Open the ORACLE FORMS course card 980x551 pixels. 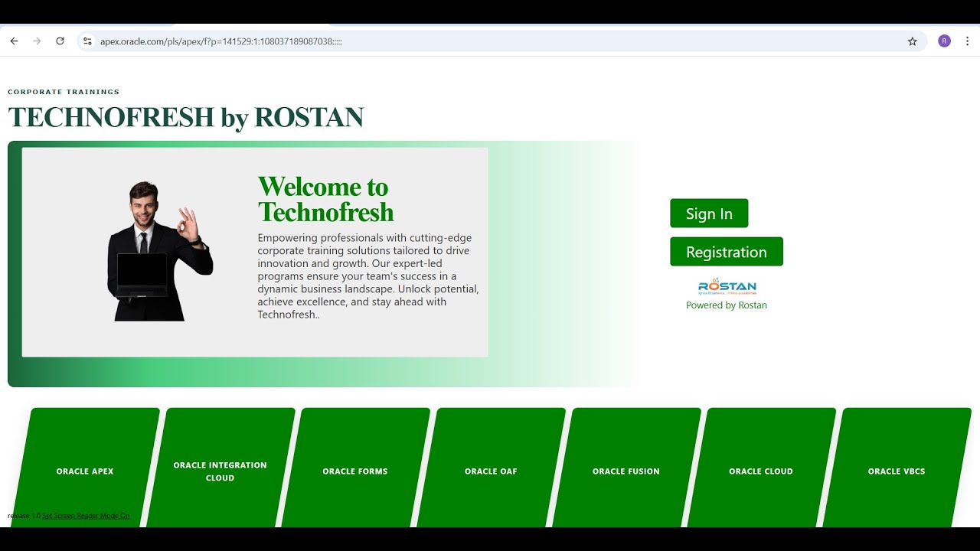point(355,468)
